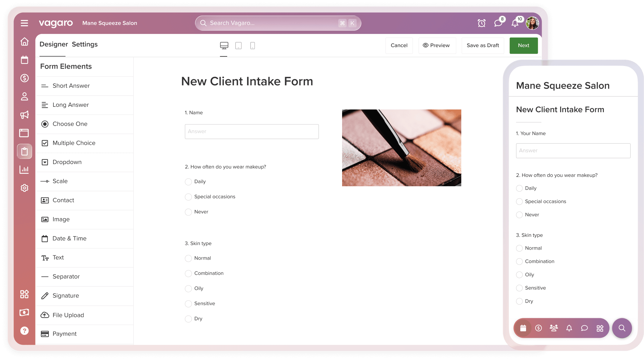Click the Save as Draft button

coord(483,45)
